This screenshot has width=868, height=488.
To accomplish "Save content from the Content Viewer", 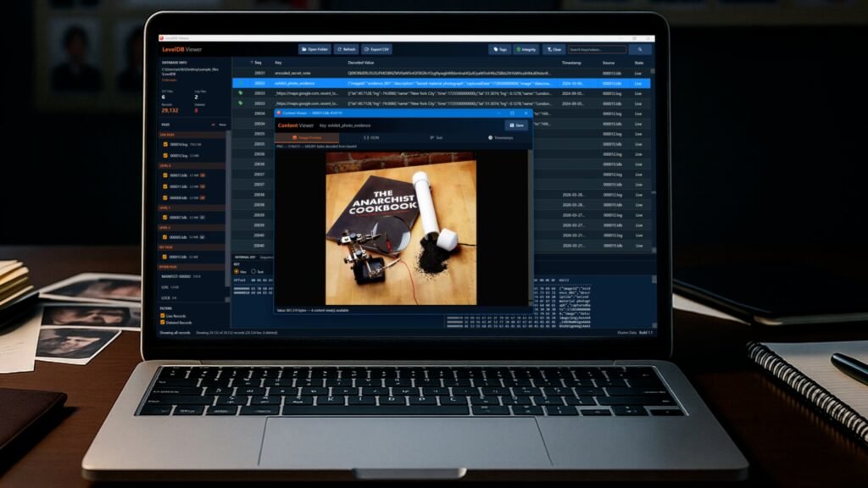I will [516, 125].
